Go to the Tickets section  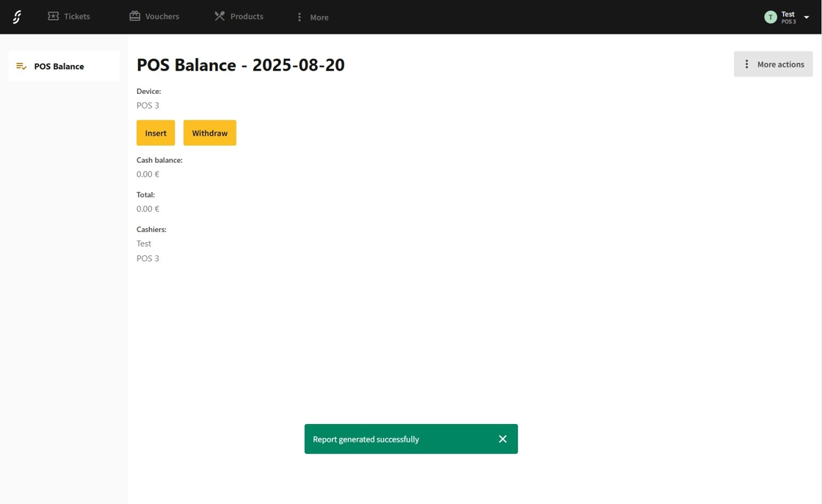76,16
